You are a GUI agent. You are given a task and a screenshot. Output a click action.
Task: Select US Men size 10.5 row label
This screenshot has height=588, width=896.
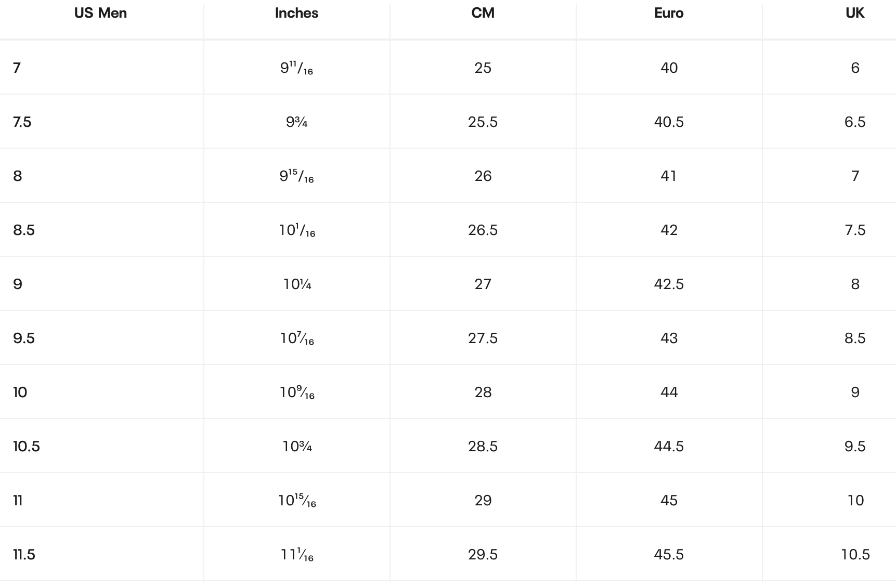(x=27, y=446)
